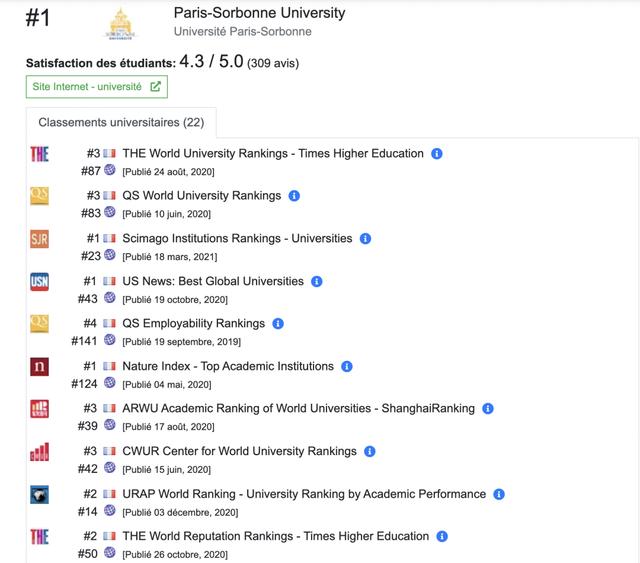Open the Paris-Sorbonne University title

coord(259,13)
